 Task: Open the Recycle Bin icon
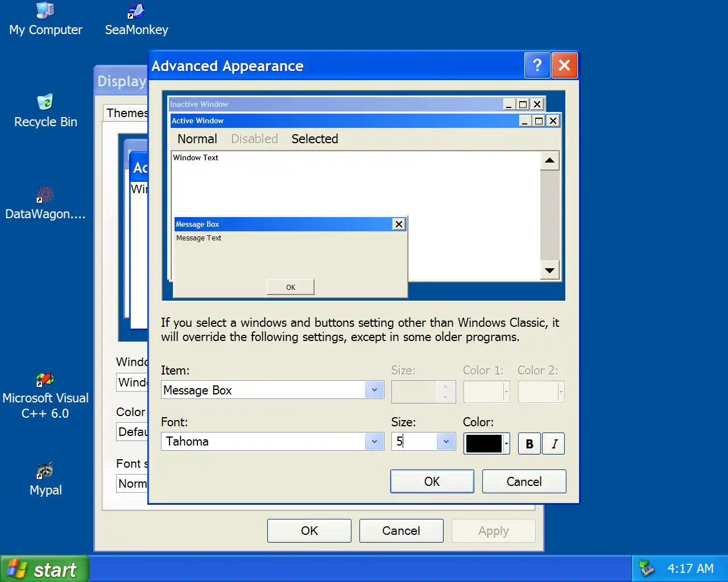click(45, 111)
